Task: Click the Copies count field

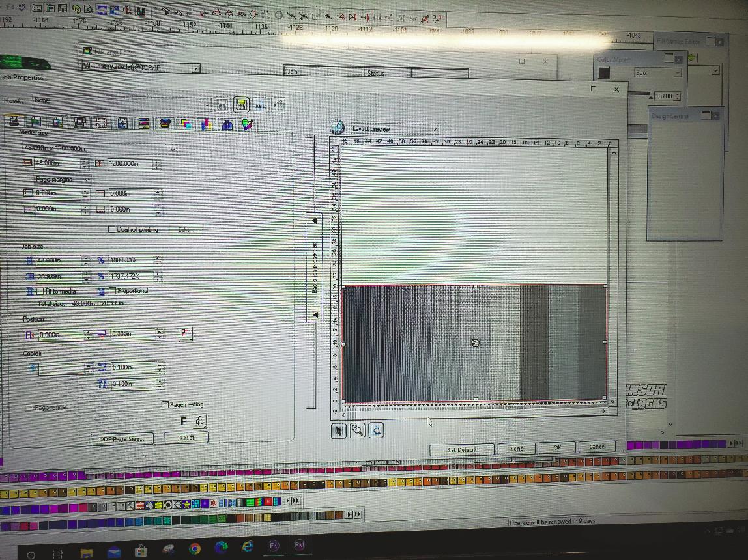Action: click(61, 368)
